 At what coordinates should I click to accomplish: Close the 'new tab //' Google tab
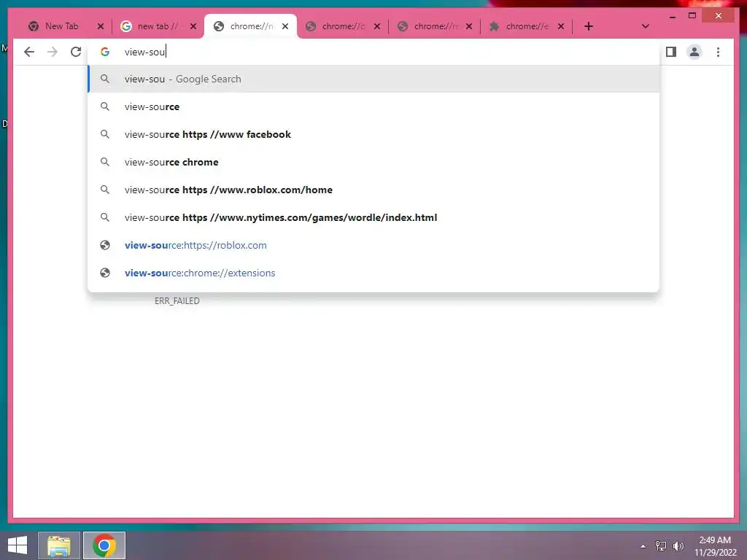[x=193, y=26]
